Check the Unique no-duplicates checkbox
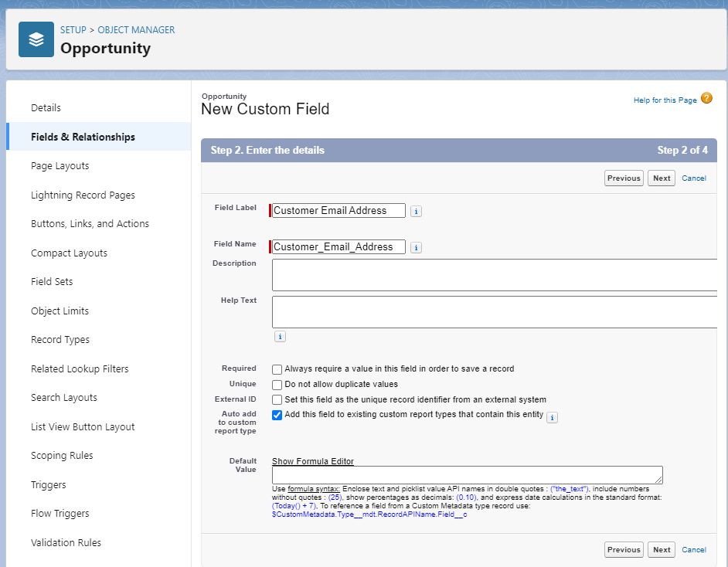The width and height of the screenshot is (728, 567). tap(277, 385)
